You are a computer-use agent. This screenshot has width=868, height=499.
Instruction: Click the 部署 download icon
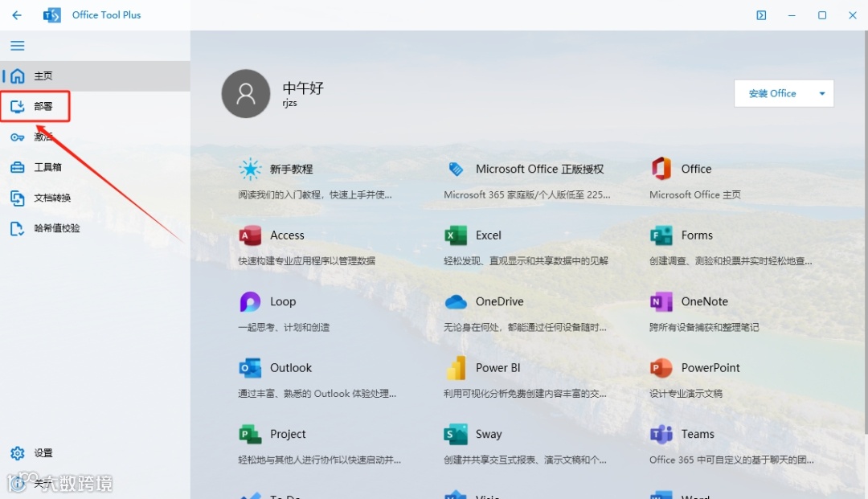tap(17, 106)
